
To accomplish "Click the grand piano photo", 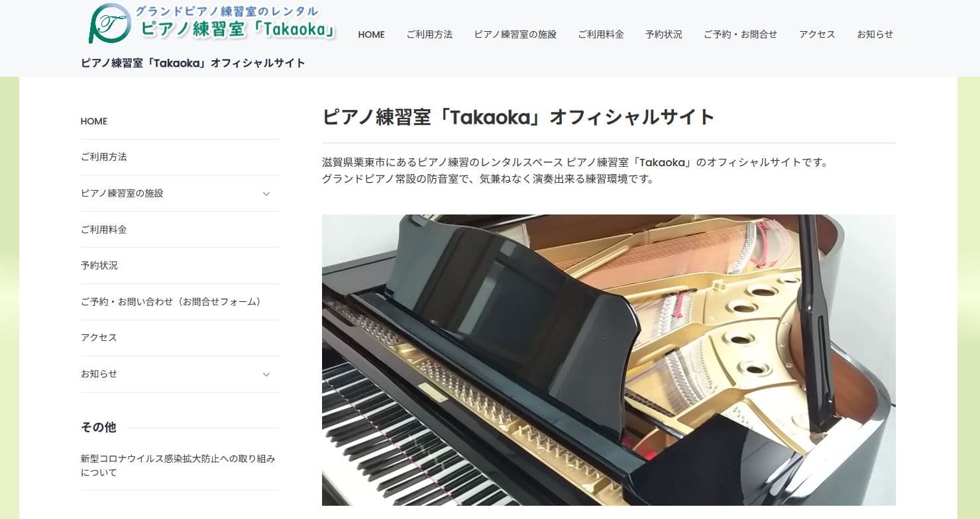I will pos(608,360).
